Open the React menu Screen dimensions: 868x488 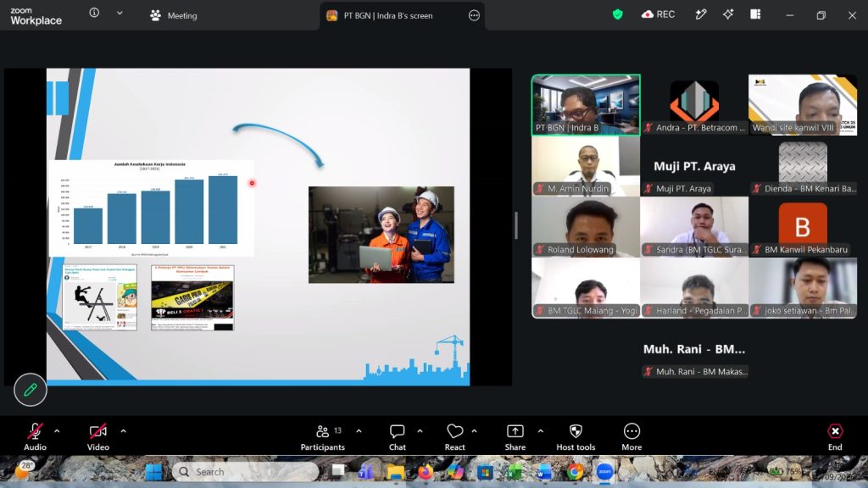click(455, 436)
